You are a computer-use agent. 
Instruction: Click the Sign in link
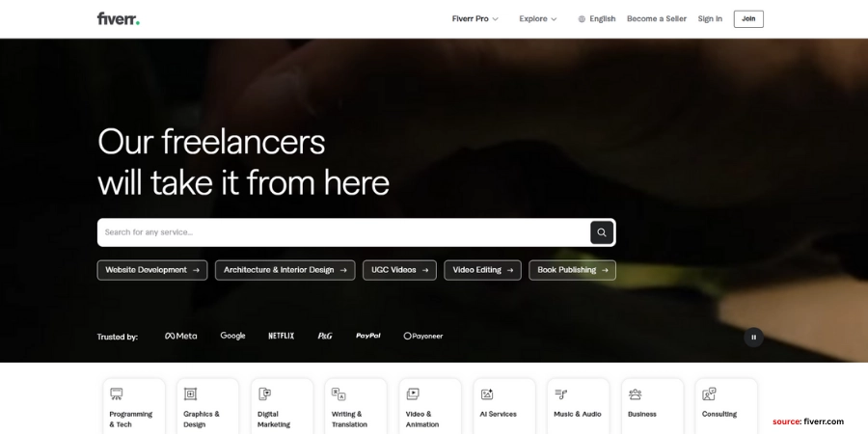710,19
